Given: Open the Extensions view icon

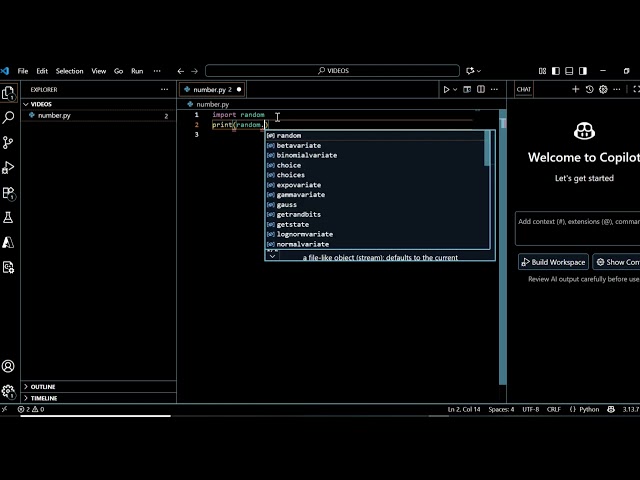Looking at the screenshot, I should point(8,193).
